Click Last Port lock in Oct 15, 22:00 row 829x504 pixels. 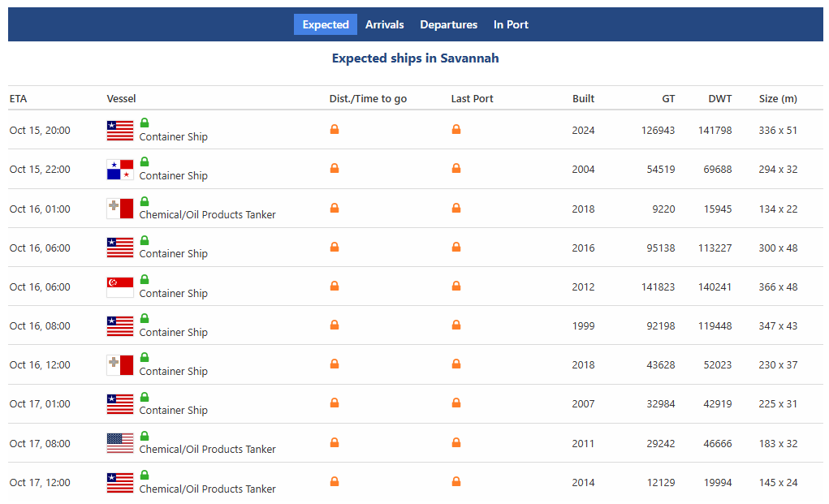pyautogui.click(x=456, y=169)
